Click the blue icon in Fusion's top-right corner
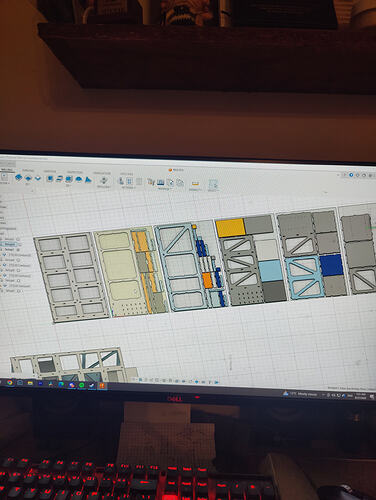Screen dimensions: 376x500 click(351, 175)
